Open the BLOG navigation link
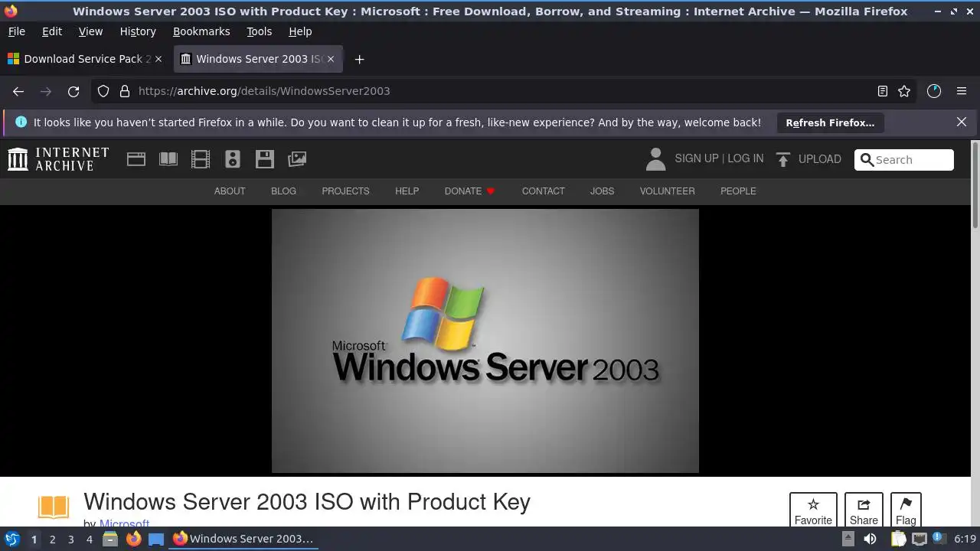 [283, 191]
